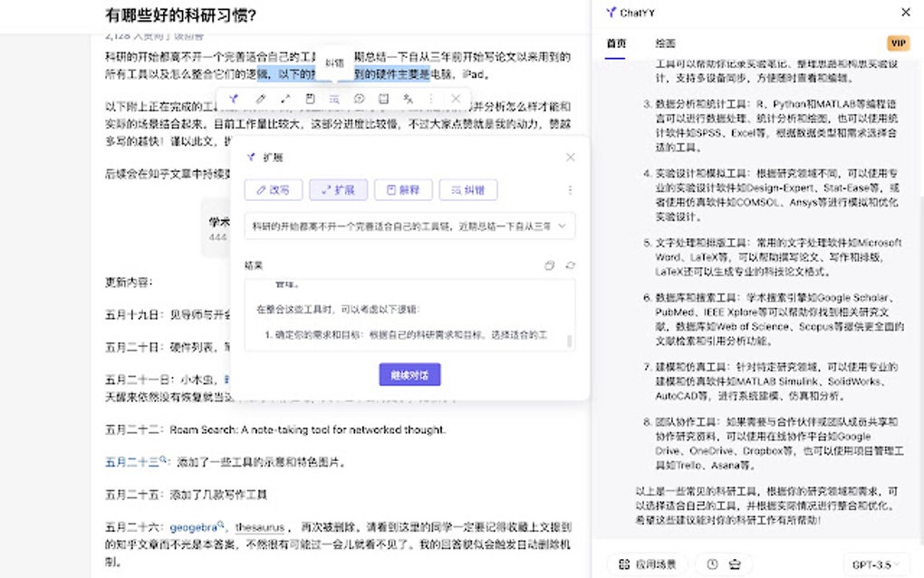Close the ChatYY side panel
Screen dimensions: 924x578
(906, 12)
